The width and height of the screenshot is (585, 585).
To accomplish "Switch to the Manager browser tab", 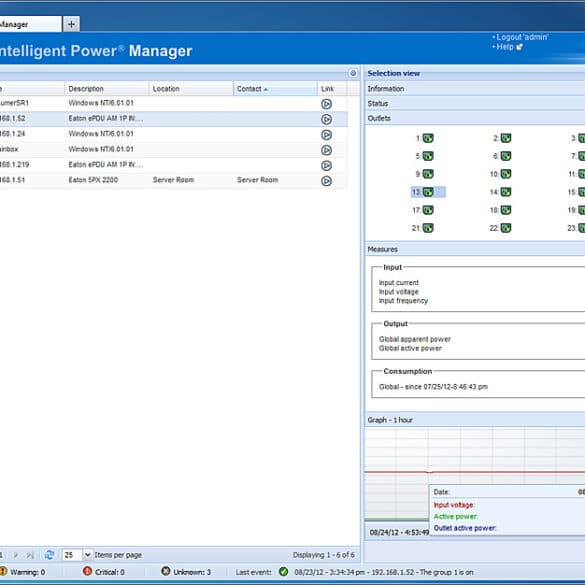I will 30,25.
